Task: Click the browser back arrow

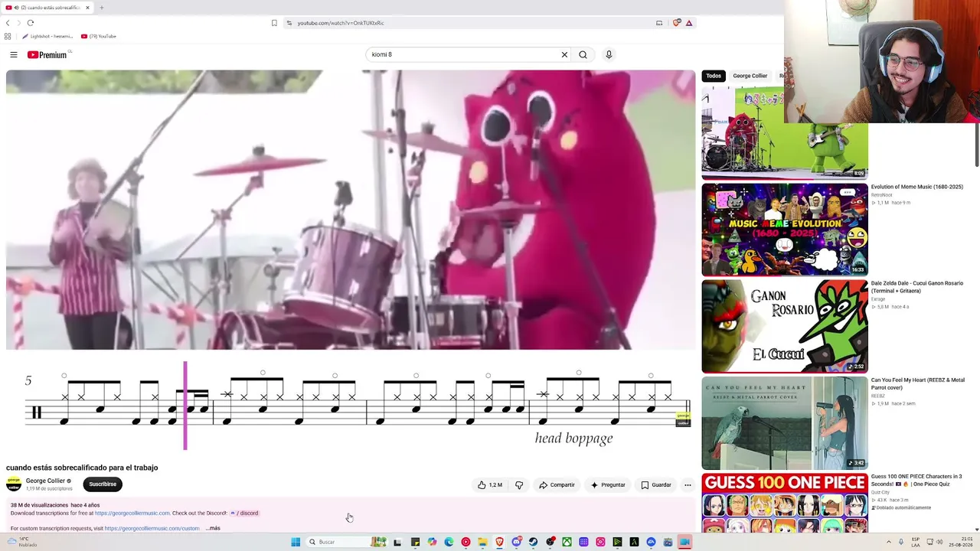Action: click(x=9, y=23)
